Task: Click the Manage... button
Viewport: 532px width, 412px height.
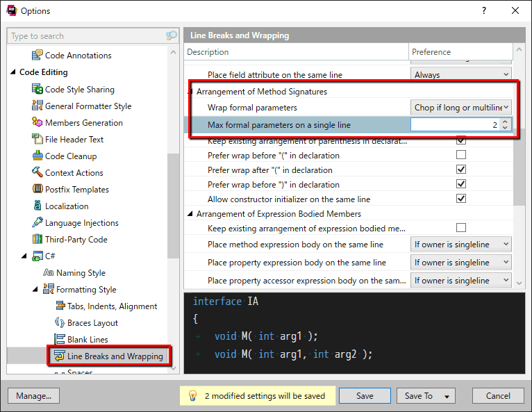Action: 33,396
